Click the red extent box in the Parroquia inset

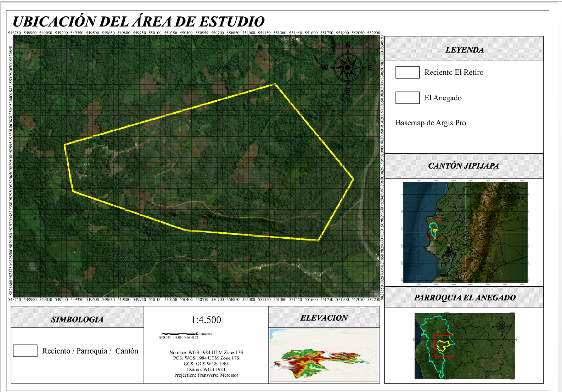tap(444, 346)
